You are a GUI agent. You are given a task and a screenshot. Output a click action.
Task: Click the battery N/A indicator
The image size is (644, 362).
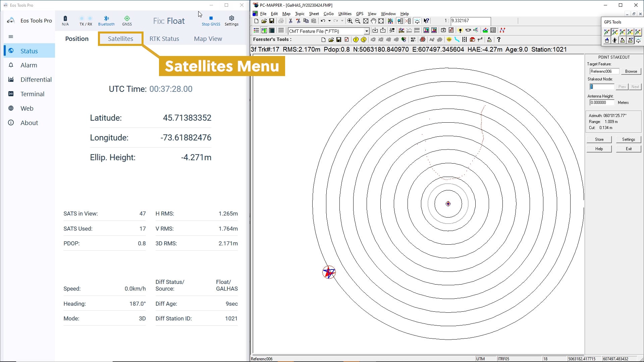pos(65,20)
